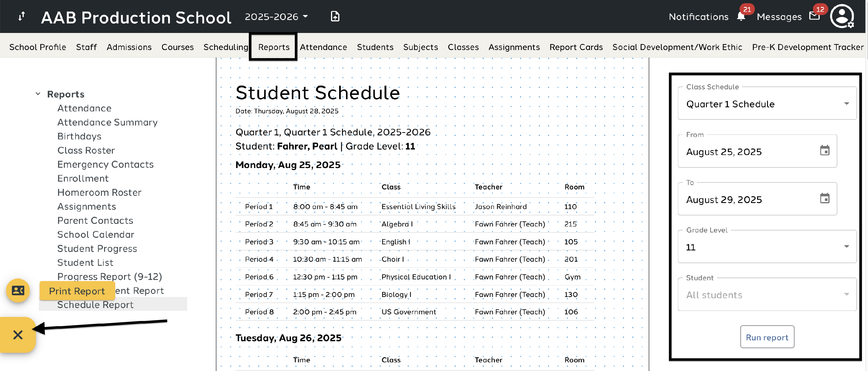Open the Classes menu
The height and width of the screenshot is (371, 868).
tap(463, 47)
